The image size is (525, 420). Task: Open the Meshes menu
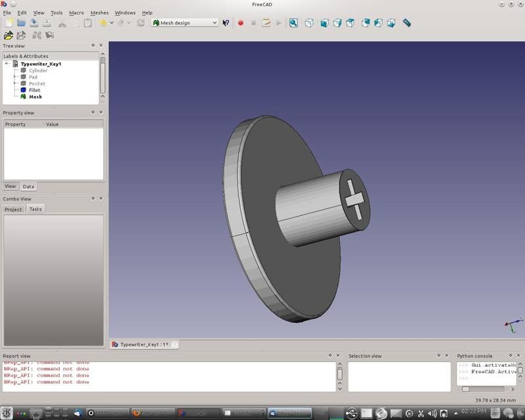pyautogui.click(x=99, y=12)
